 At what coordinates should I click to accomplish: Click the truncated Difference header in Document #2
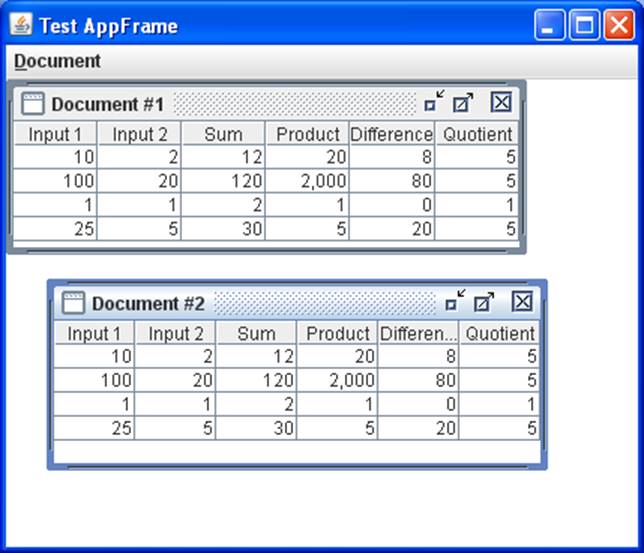click(418, 333)
